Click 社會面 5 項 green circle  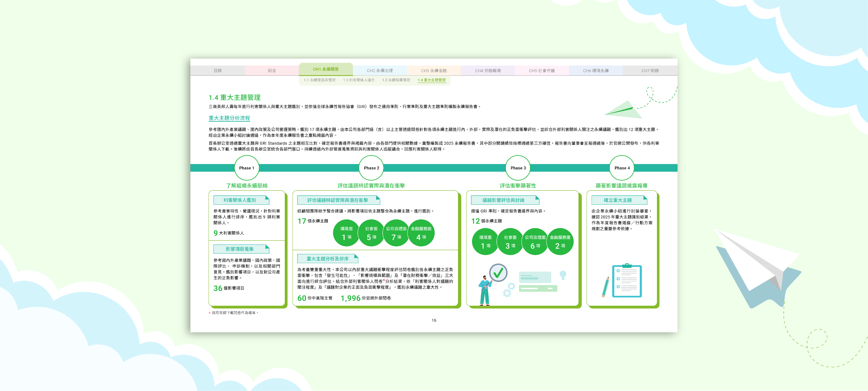(x=371, y=233)
